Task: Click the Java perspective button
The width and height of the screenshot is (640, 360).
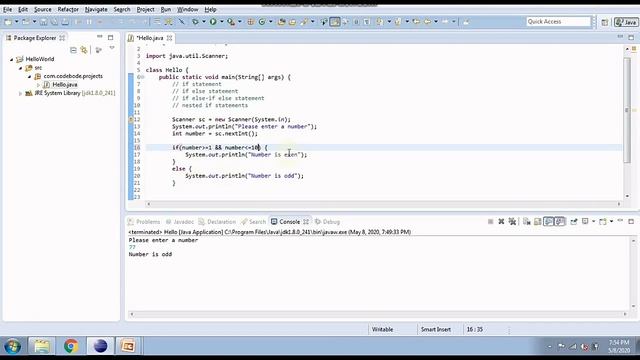Action: point(626,22)
